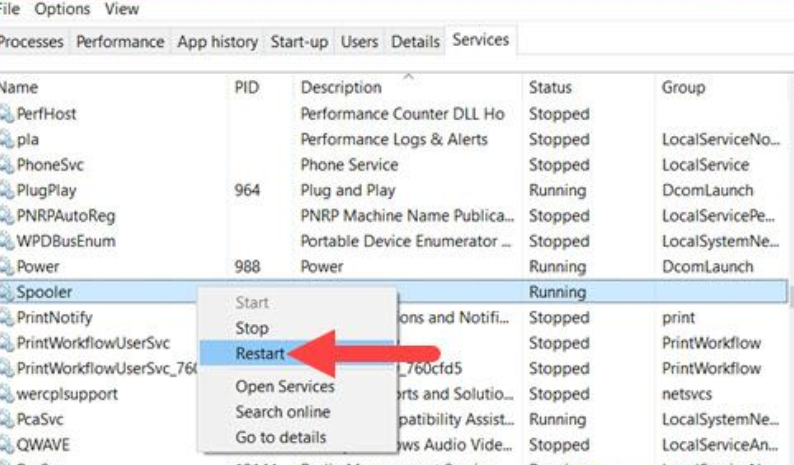Screen dimensions: 794x465
Task: Click 'Performance Logs & Alerts' description
Action: (x=394, y=139)
